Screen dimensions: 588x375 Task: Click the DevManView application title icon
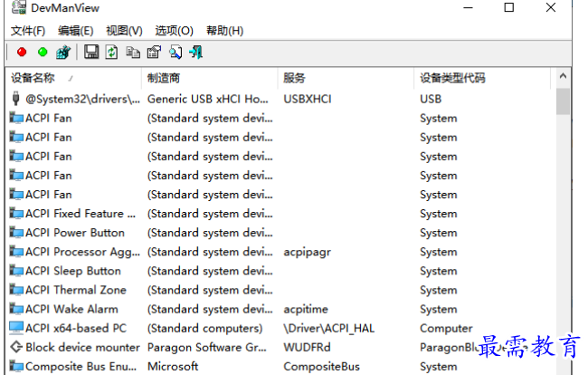click(x=19, y=7)
